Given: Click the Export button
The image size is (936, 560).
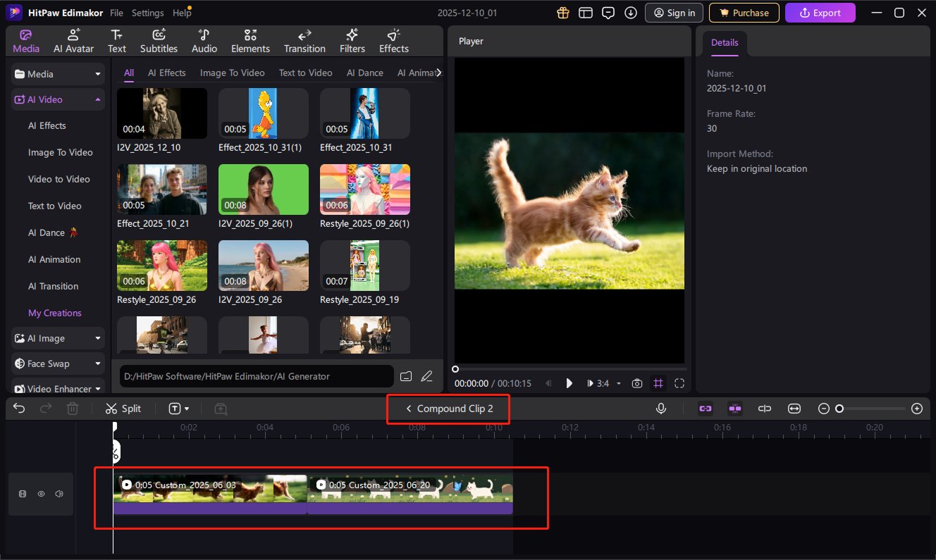Looking at the screenshot, I should (820, 13).
